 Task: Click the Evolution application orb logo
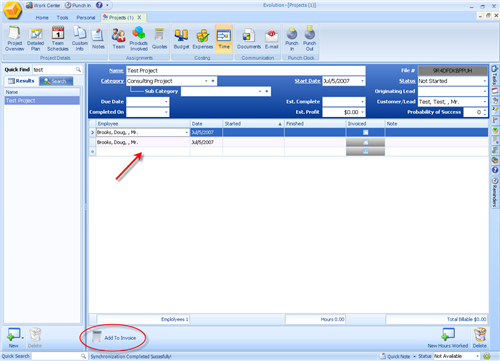tap(12, 10)
